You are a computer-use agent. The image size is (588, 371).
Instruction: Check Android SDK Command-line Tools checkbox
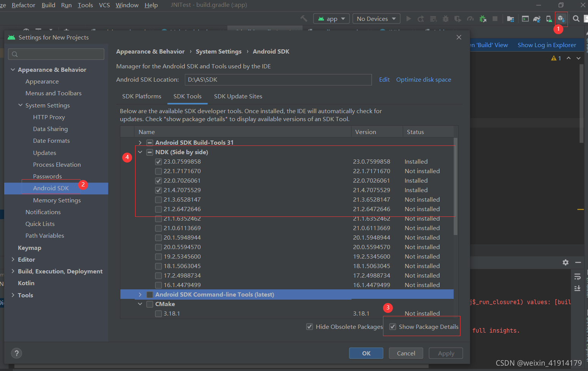click(x=150, y=295)
